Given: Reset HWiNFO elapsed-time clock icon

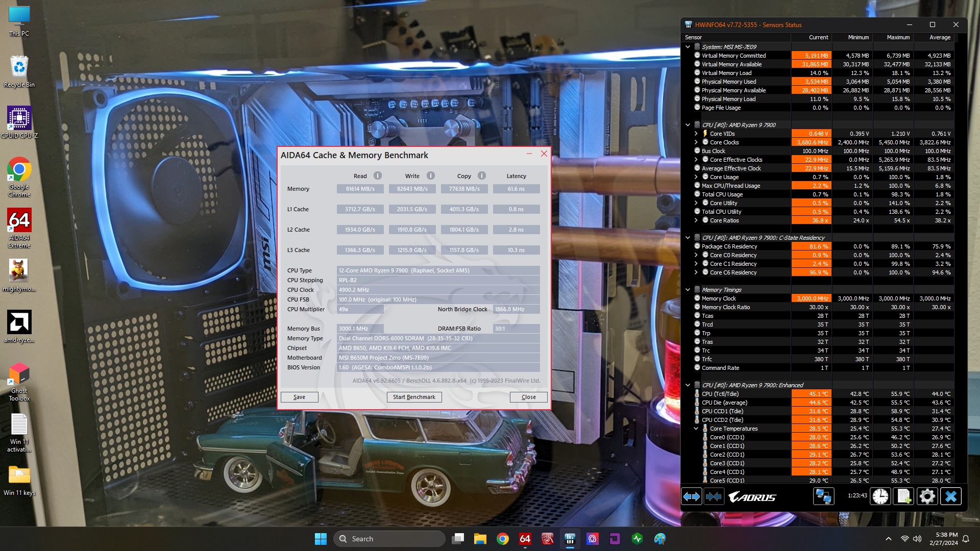Looking at the screenshot, I should tap(880, 496).
